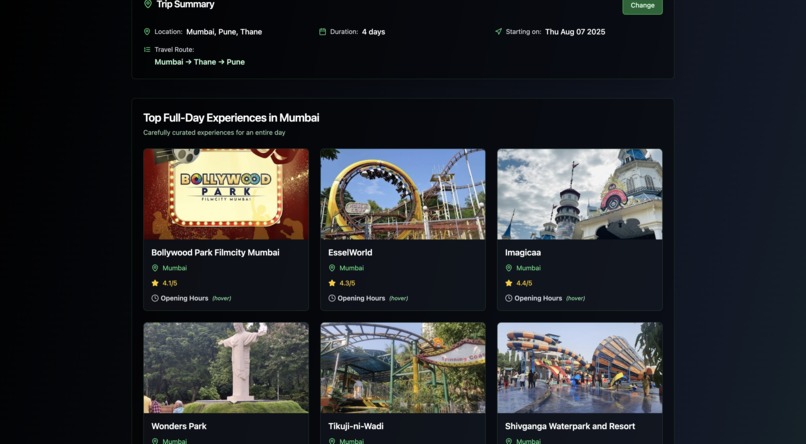The height and width of the screenshot is (444, 806).
Task: Open the Shivganga Waterpark slides image
Action: pos(580,368)
